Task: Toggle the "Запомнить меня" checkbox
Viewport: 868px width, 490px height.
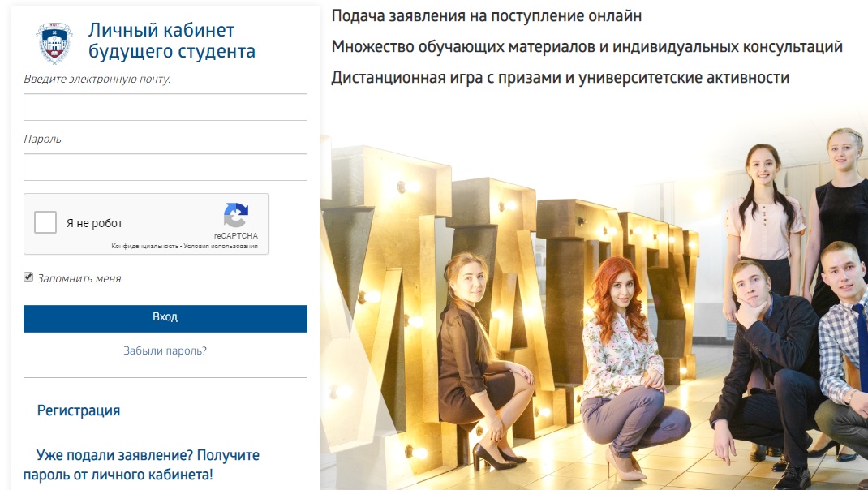Action: [x=28, y=277]
